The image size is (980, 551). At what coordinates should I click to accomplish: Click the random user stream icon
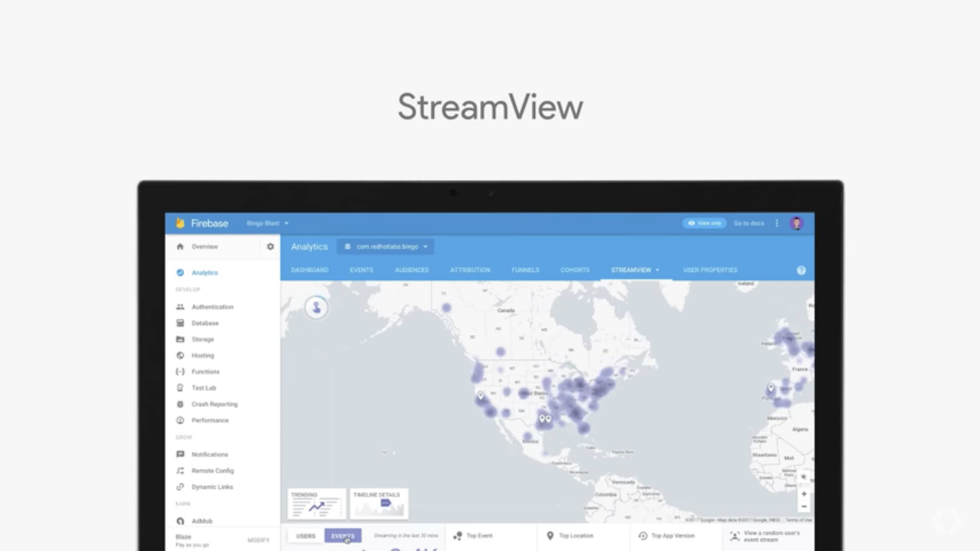tap(735, 536)
